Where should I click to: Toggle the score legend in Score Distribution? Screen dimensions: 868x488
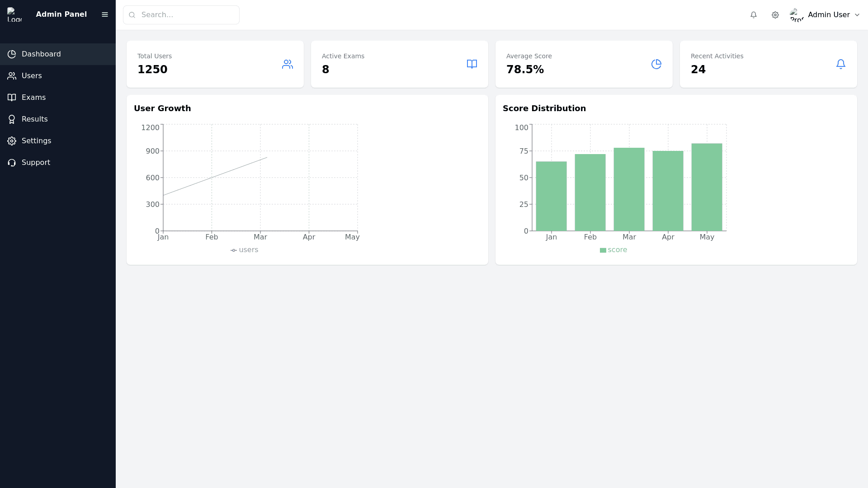(x=613, y=250)
